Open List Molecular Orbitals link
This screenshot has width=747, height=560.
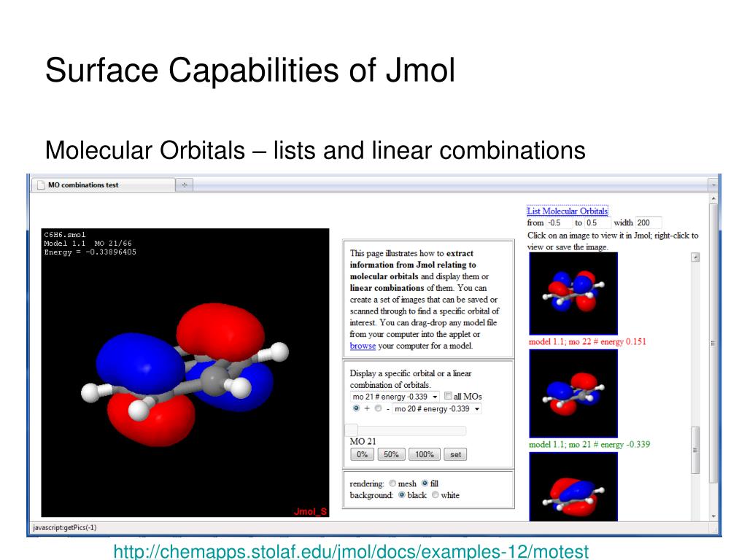coord(567,211)
